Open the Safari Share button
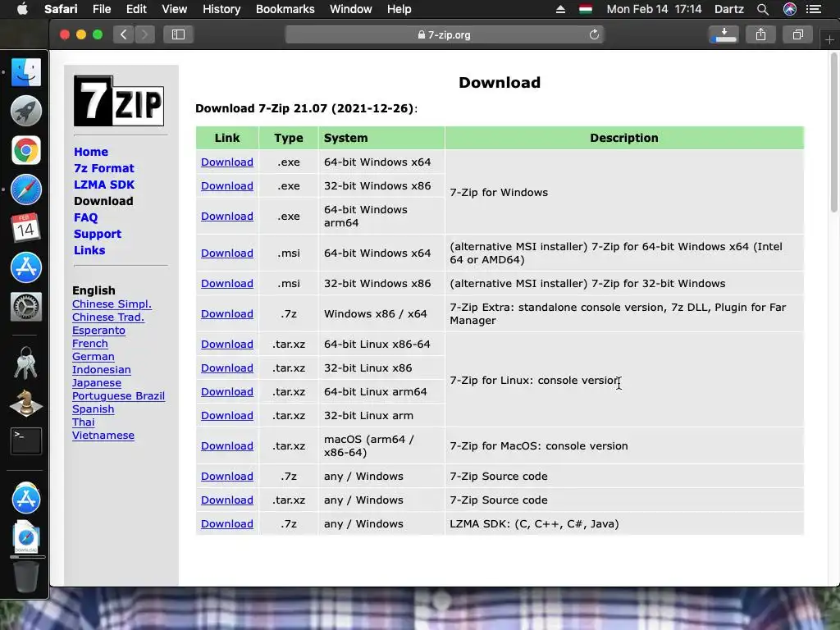This screenshot has height=630, width=840. pyautogui.click(x=760, y=34)
